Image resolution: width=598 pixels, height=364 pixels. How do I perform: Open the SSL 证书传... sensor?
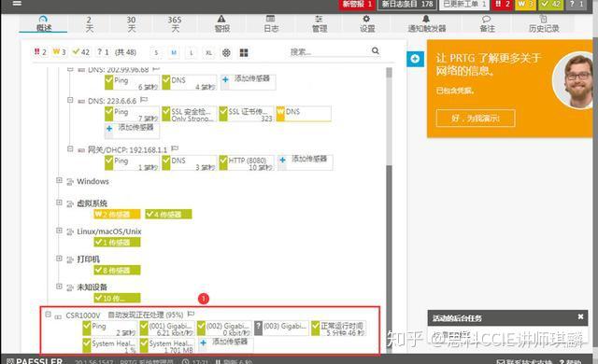[246, 114]
